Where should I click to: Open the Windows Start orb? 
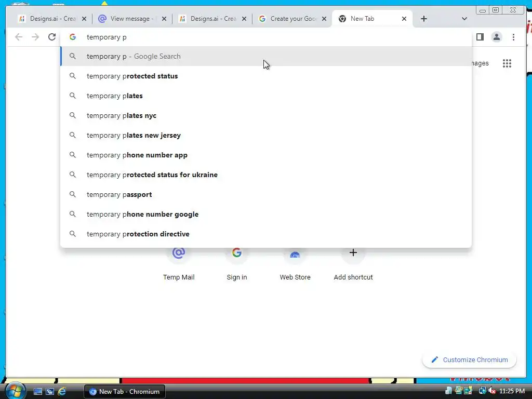[15, 391]
